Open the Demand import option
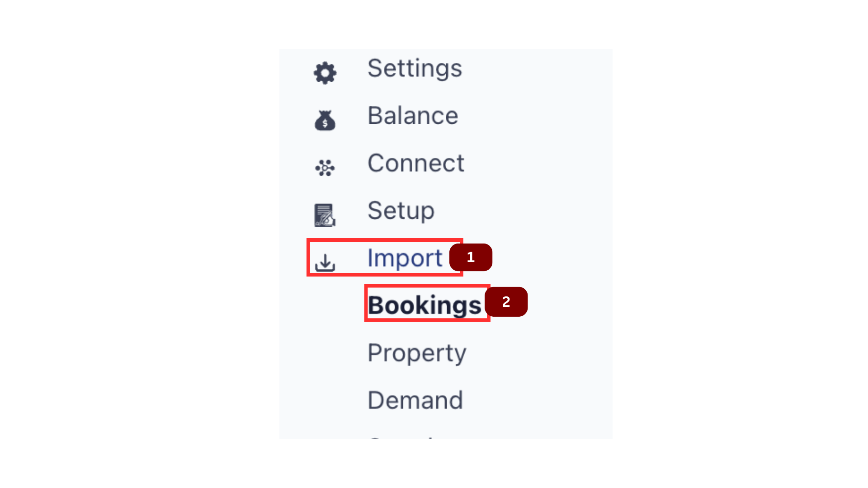 415,400
